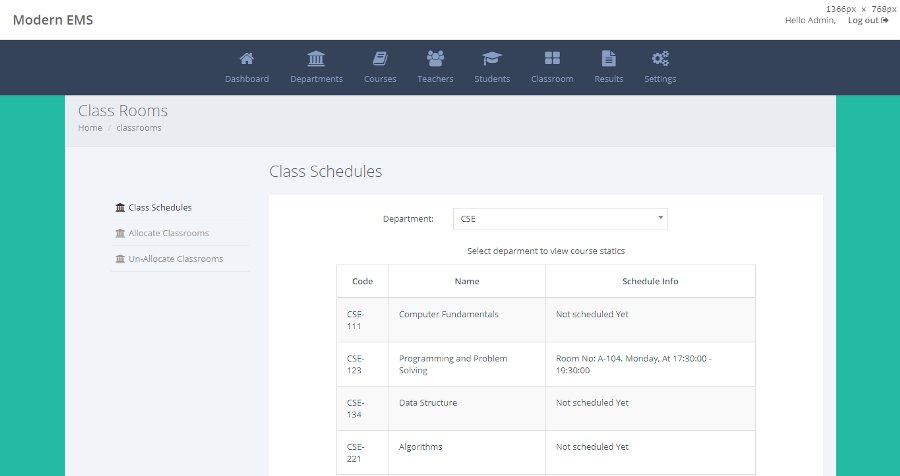Open the Settings gears icon
This screenshot has height=476, width=900.
[x=660, y=58]
